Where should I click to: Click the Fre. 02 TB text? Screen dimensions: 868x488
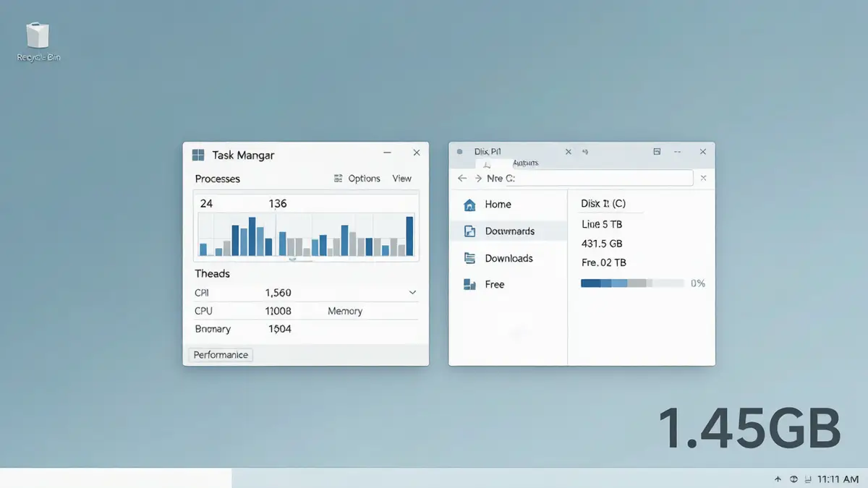[x=604, y=263]
